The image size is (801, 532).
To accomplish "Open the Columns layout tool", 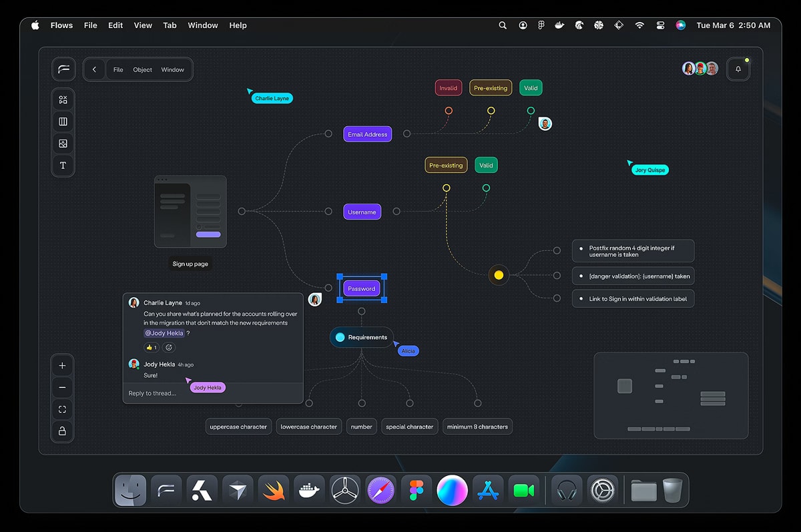I will pos(63,121).
